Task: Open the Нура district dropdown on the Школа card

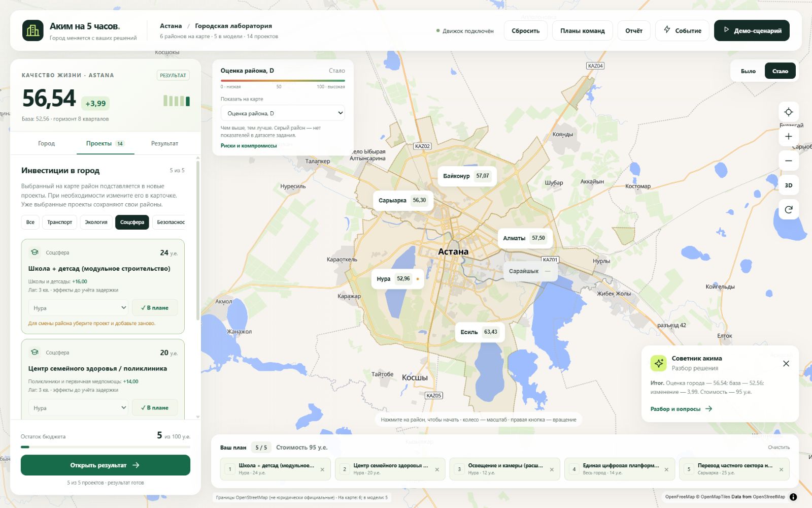Action: pyautogui.click(x=78, y=308)
